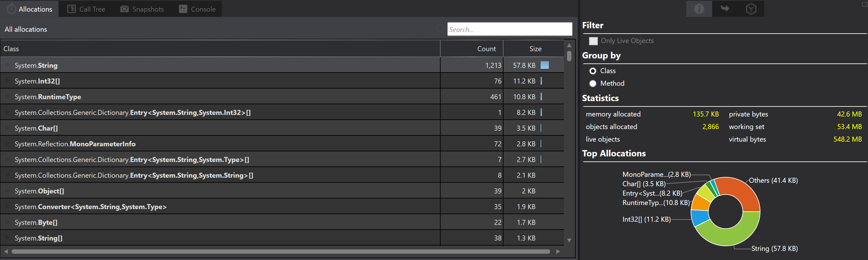Click the Snapshots camera icon

tap(124, 9)
